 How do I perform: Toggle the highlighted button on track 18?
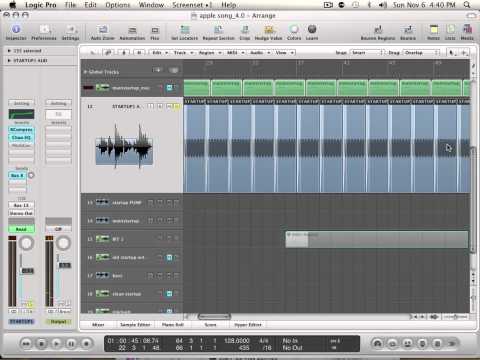169,294
